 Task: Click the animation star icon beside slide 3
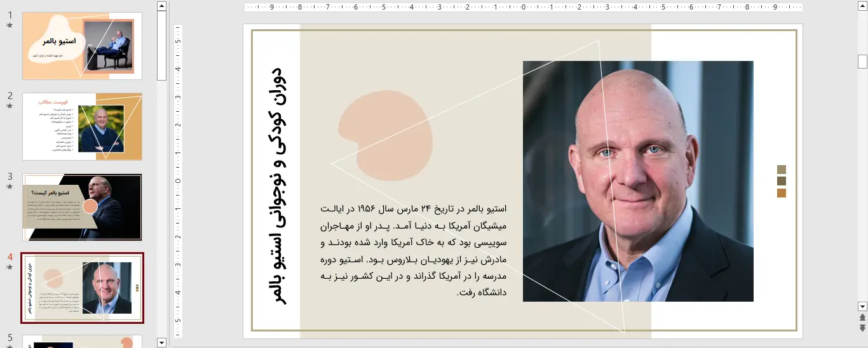(10, 187)
